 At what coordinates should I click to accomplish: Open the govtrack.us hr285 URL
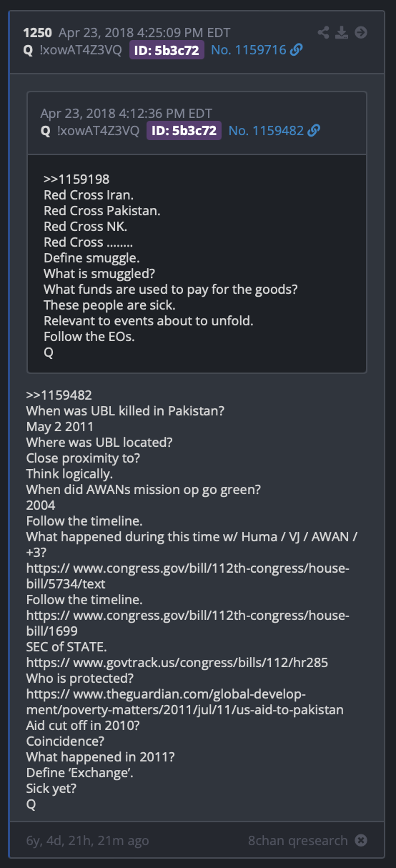coord(177,663)
